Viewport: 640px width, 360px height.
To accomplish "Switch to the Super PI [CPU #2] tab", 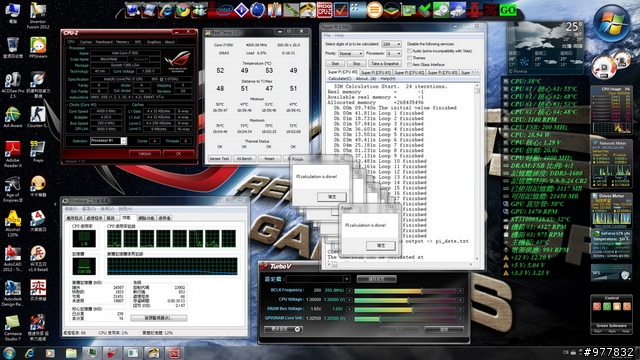I will tap(409, 72).
